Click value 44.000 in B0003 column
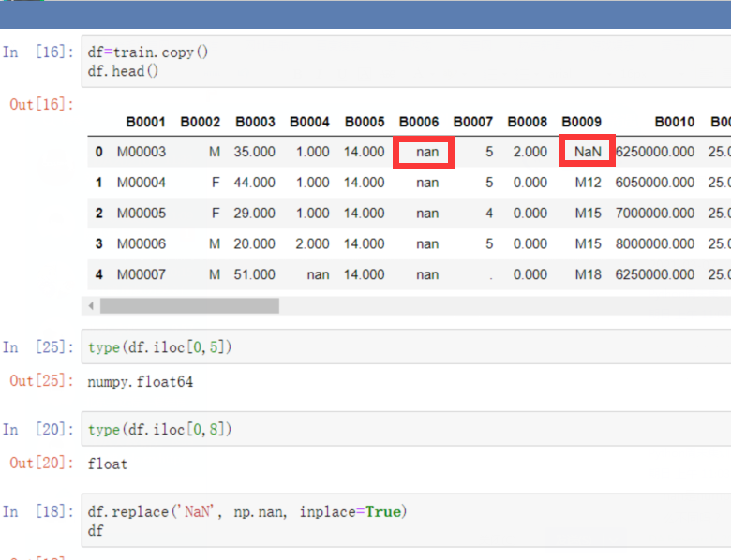The image size is (731, 560). (x=255, y=183)
